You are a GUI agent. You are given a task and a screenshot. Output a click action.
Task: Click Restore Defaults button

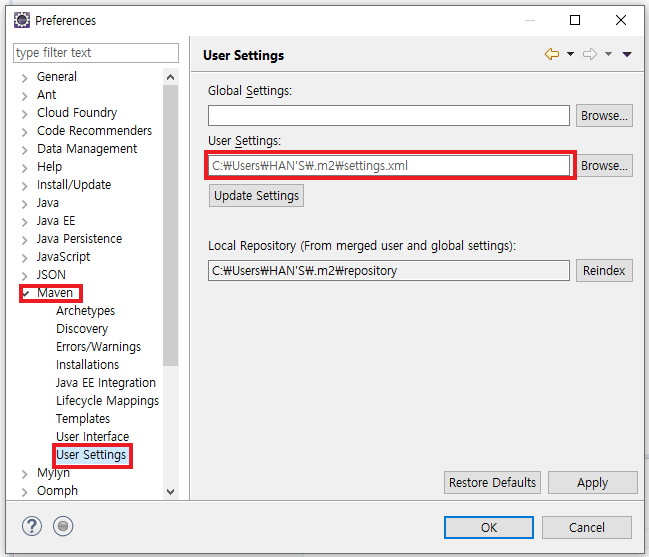point(492,483)
